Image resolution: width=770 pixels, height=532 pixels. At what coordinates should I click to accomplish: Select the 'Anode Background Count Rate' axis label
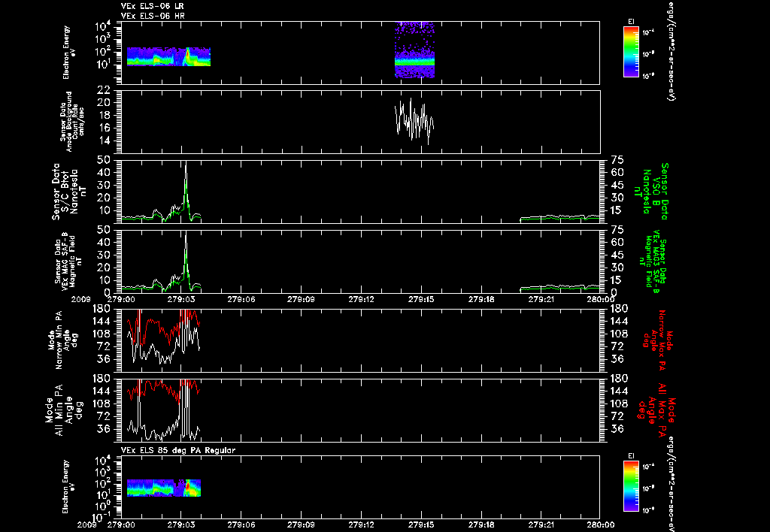tap(71, 122)
